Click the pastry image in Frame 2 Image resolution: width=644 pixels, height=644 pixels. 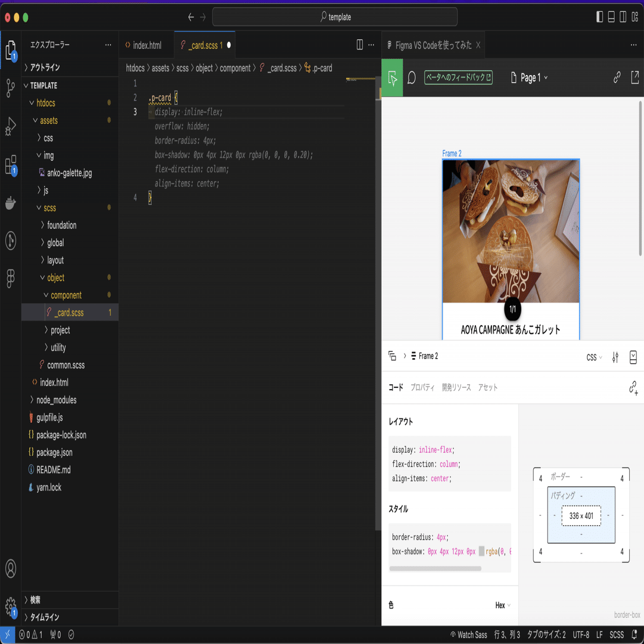(511, 231)
